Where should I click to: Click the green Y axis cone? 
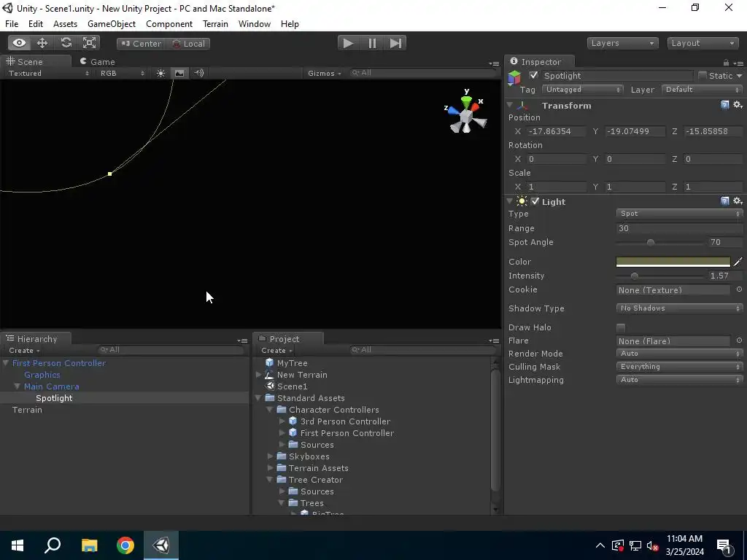point(466,101)
